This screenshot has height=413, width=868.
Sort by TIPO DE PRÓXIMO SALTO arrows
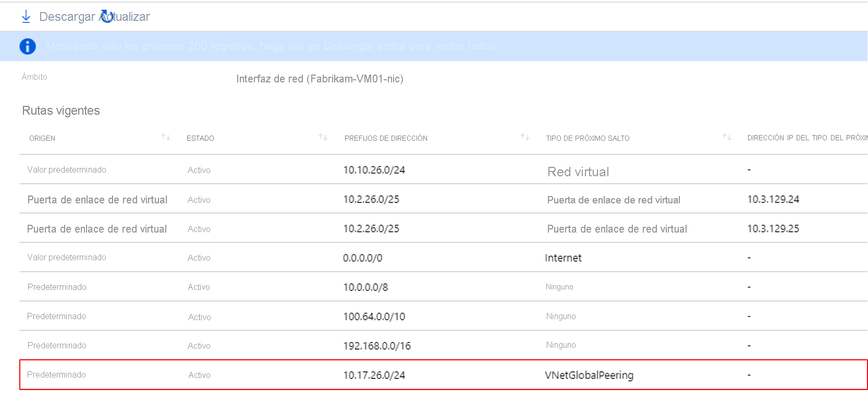click(x=727, y=137)
